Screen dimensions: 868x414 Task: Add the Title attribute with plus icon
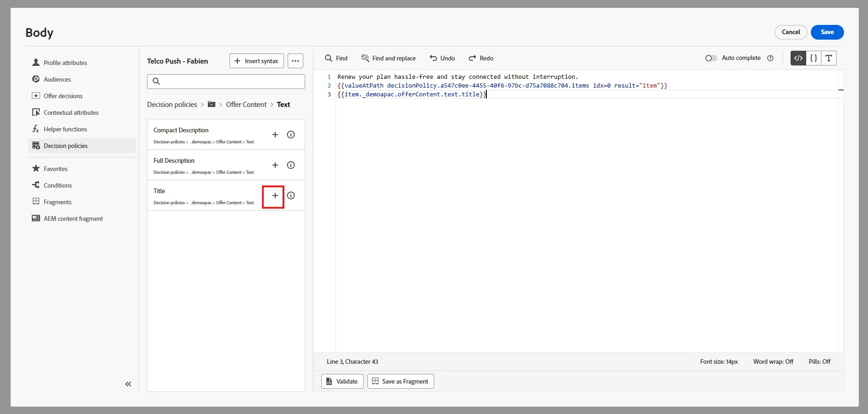pyautogui.click(x=275, y=195)
